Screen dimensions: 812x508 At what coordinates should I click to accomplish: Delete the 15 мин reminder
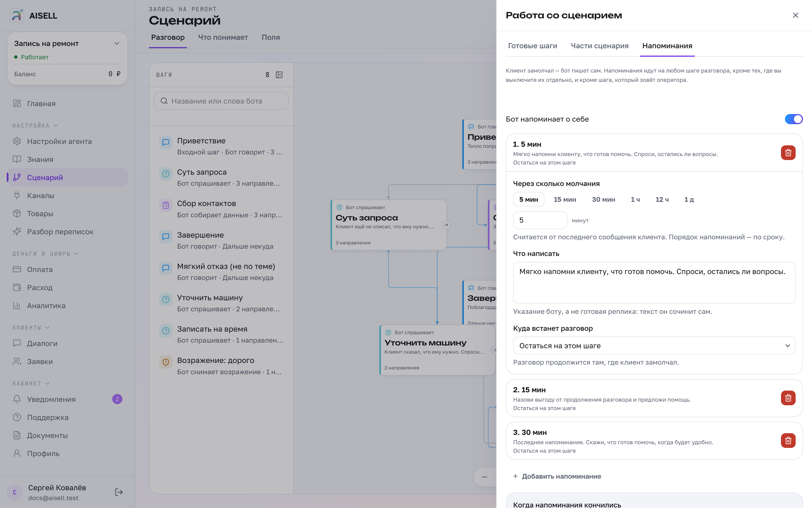tap(788, 398)
